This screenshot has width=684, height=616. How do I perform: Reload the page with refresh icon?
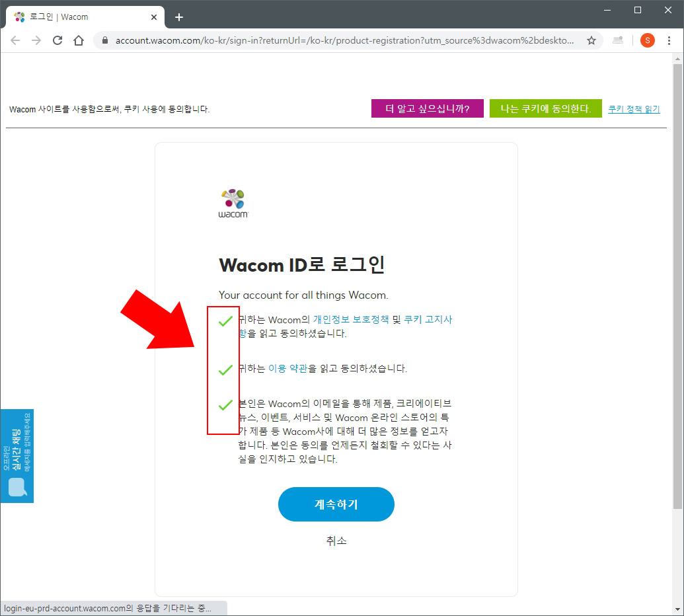tap(57, 40)
